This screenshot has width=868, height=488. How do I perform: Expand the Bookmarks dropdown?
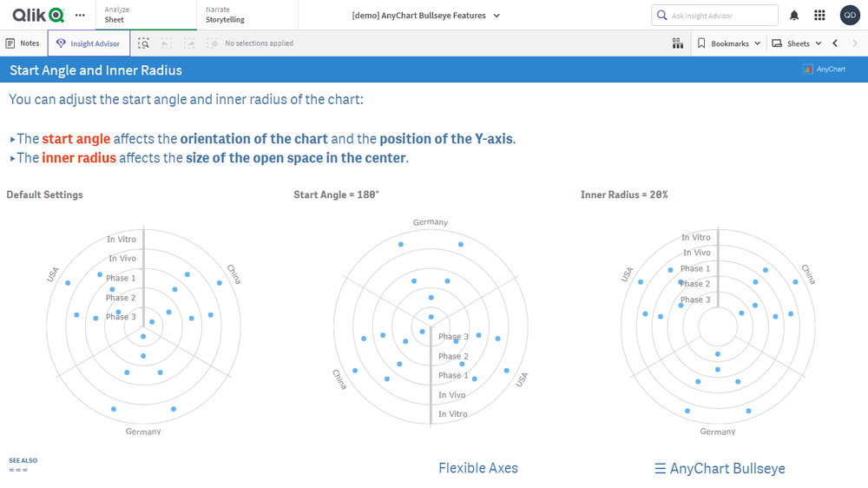(x=729, y=43)
